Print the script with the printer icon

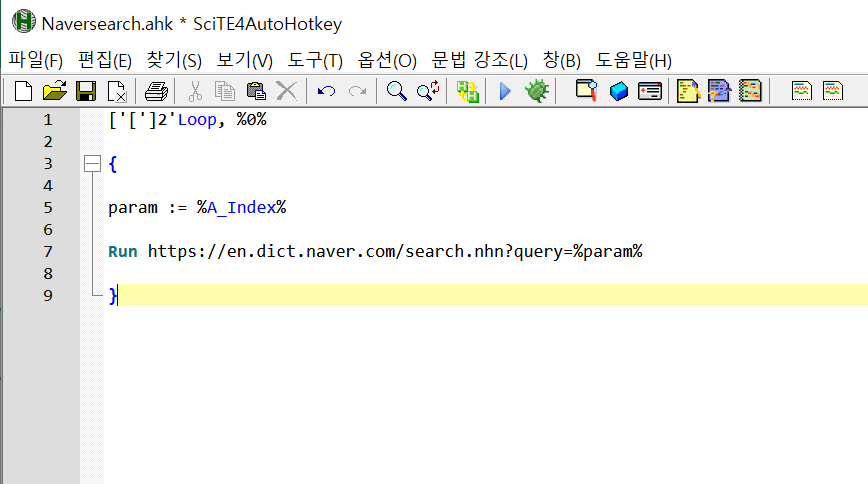point(156,91)
